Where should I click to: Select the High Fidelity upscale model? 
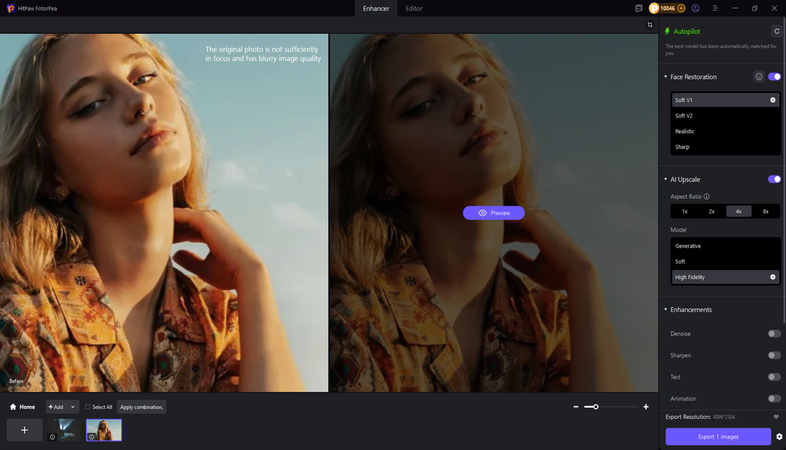(725, 277)
